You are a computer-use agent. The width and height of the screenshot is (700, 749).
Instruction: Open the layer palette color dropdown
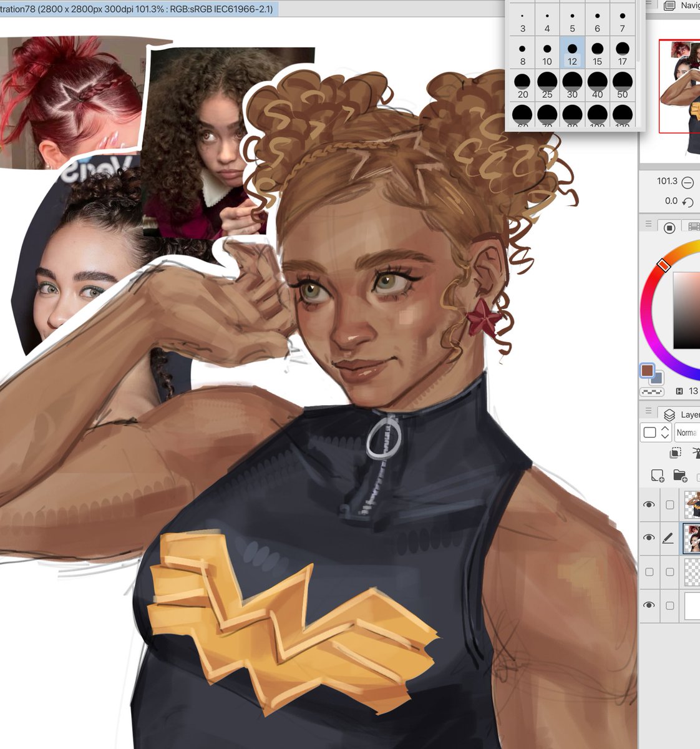tap(655, 433)
